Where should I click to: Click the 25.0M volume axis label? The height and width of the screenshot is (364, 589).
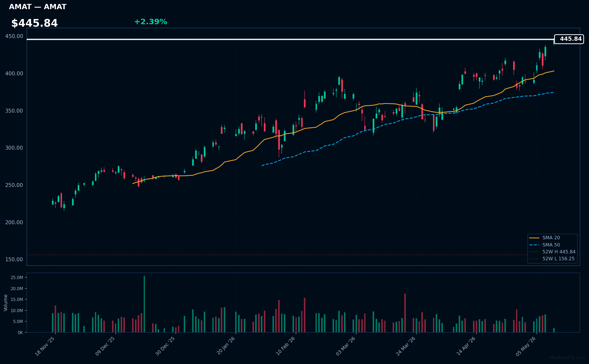[x=17, y=278]
